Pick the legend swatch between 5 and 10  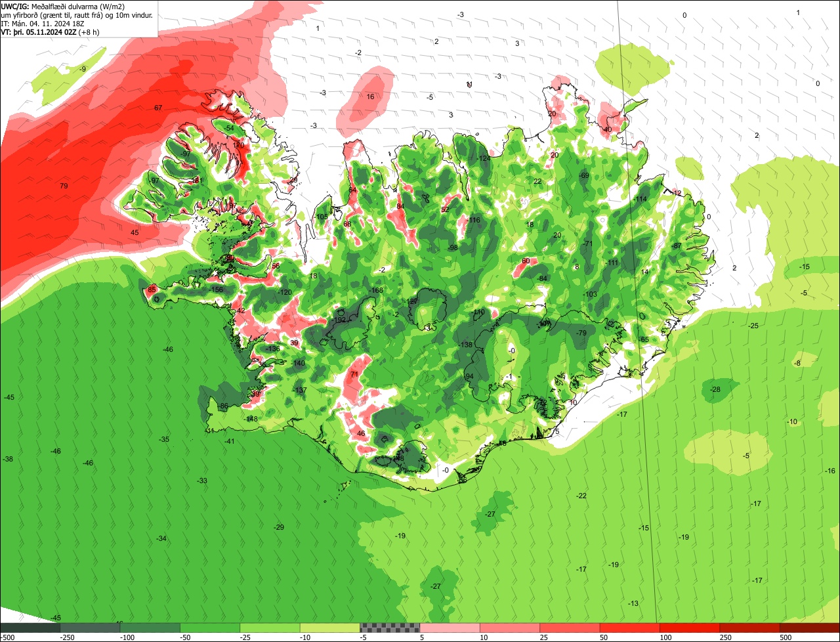coord(450,628)
